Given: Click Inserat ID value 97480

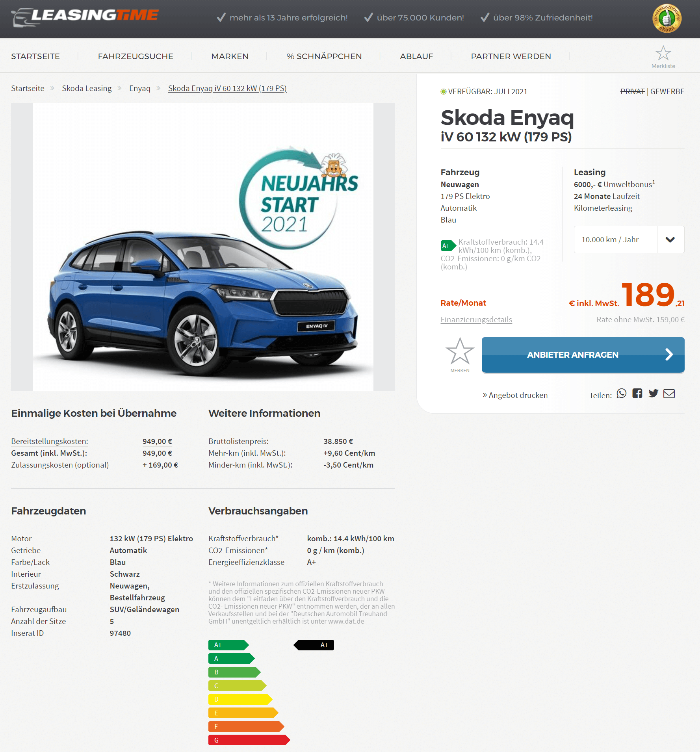Looking at the screenshot, I should click(x=120, y=633).
